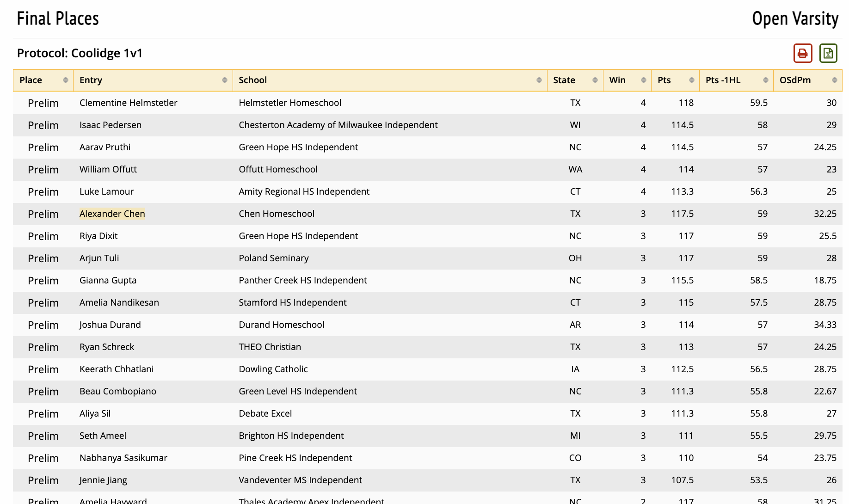The height and width of the screenshot is (504, 849).
Task: Sort by School column header label
Action: pos(252,80)
